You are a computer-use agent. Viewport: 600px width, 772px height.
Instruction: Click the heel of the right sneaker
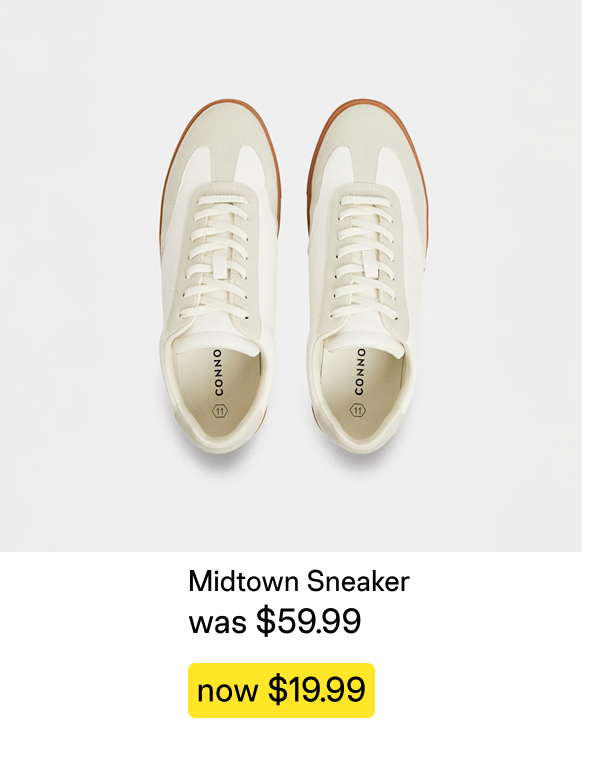(x=360, y=440)
